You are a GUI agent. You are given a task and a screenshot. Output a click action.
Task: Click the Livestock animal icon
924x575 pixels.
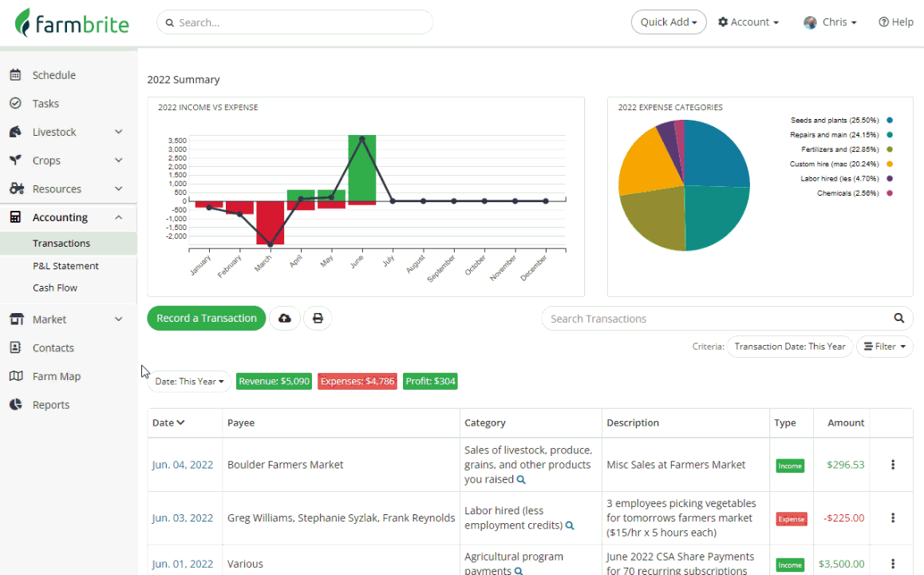[x=16, y=132]
